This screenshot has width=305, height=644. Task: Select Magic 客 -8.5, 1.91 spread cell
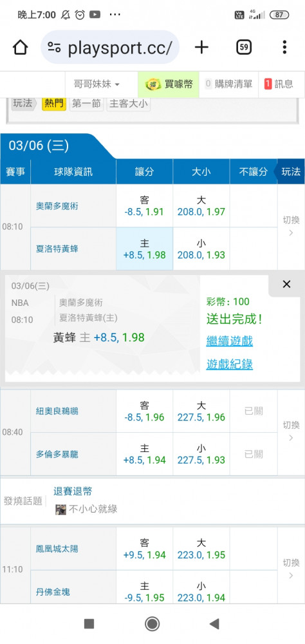click(x=145, y=206)
